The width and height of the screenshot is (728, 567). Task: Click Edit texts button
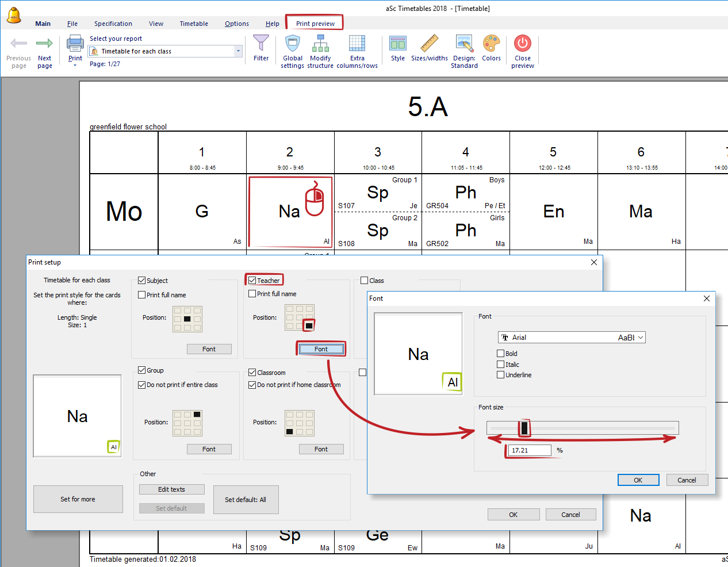[171, 489]
